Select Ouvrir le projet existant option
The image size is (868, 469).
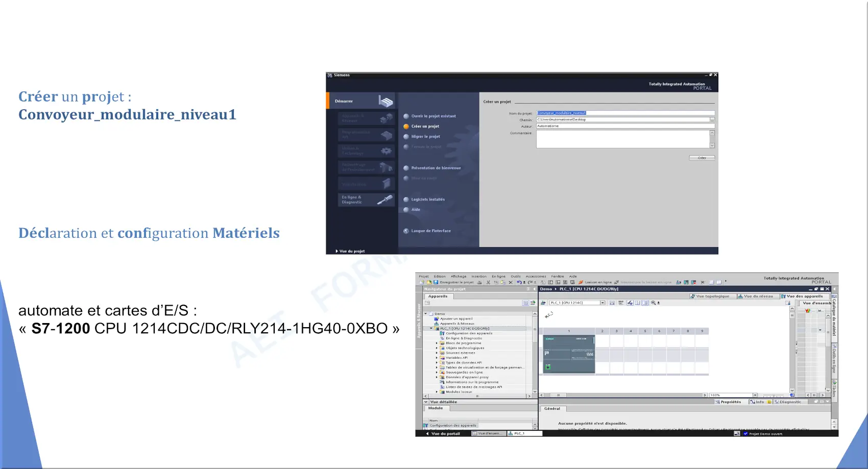coord(433,116)
